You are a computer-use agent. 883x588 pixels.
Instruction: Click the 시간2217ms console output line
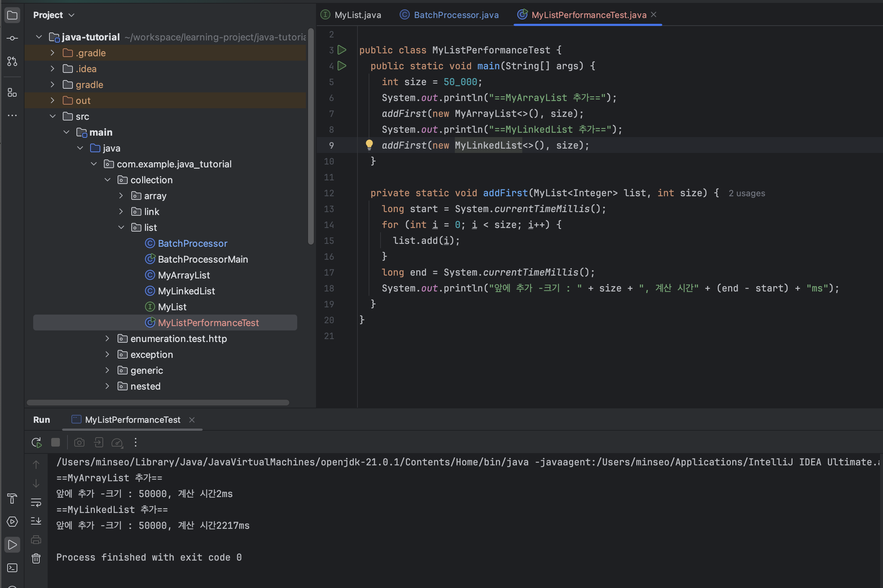[x=153, y=525]
